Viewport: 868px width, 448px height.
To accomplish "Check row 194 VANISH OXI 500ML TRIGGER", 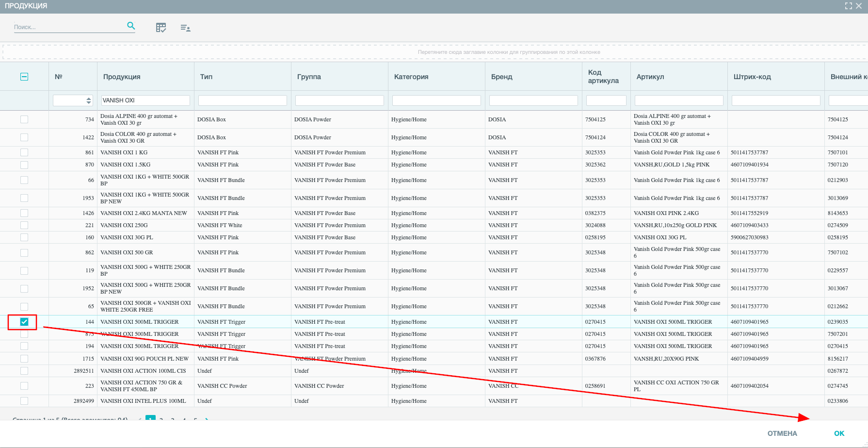I will coord(24,346).
